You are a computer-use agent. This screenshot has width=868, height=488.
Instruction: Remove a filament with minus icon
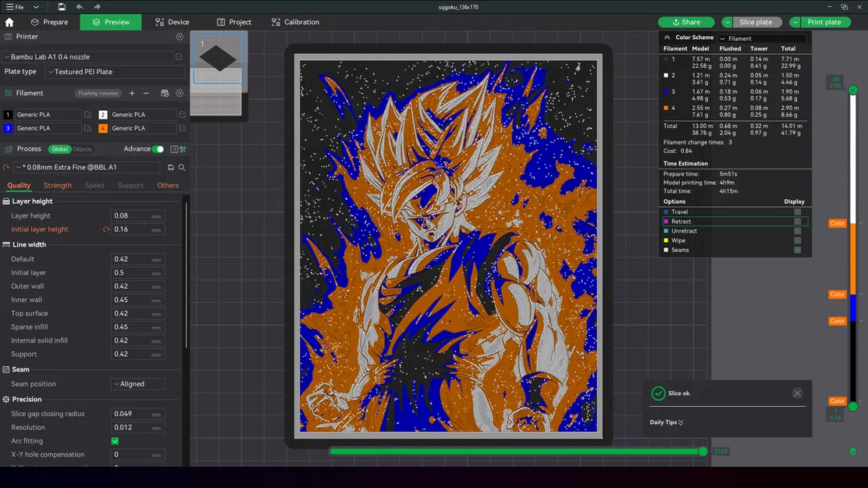click(146, 93)
